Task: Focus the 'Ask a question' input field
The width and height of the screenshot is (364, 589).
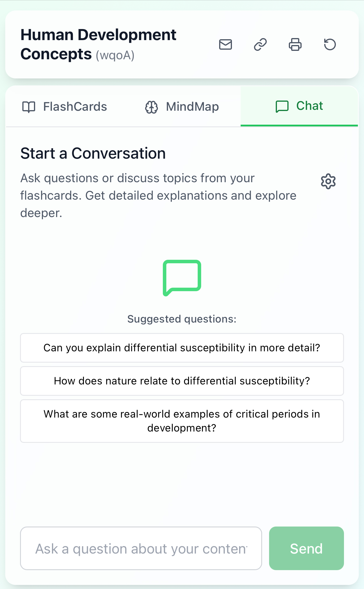Action: pyautogui.click(x=141, y=548)
